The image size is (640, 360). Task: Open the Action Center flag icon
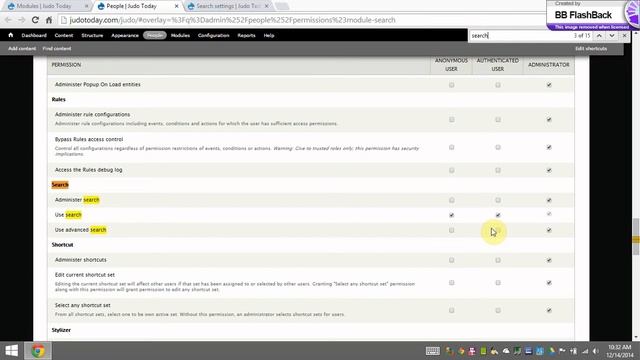pos(562,351)
